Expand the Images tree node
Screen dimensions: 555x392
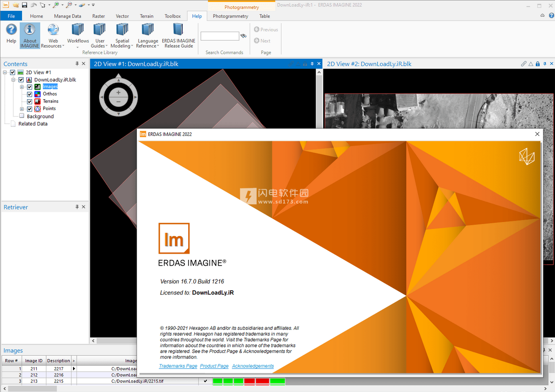(x=22, y=87)
